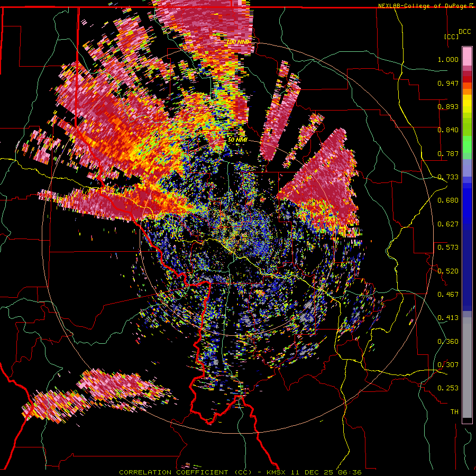Click the 100 NMI range ring label
Screen dimensions: 476x476
(237, 42)
